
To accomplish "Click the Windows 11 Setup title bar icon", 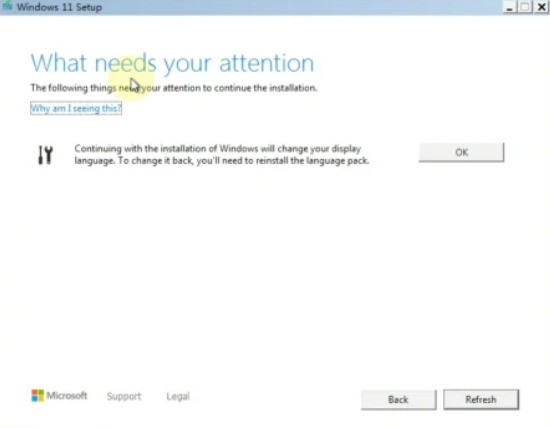I will [6, 6].
